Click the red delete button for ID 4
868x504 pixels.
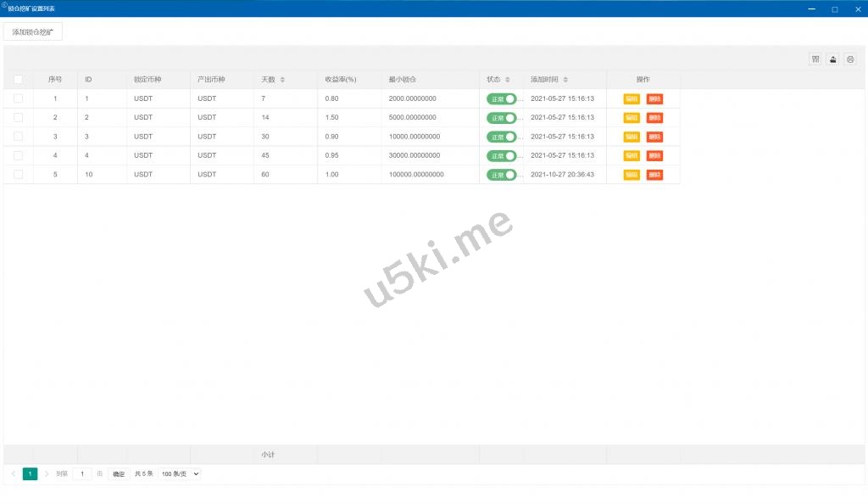pos(654,155)
